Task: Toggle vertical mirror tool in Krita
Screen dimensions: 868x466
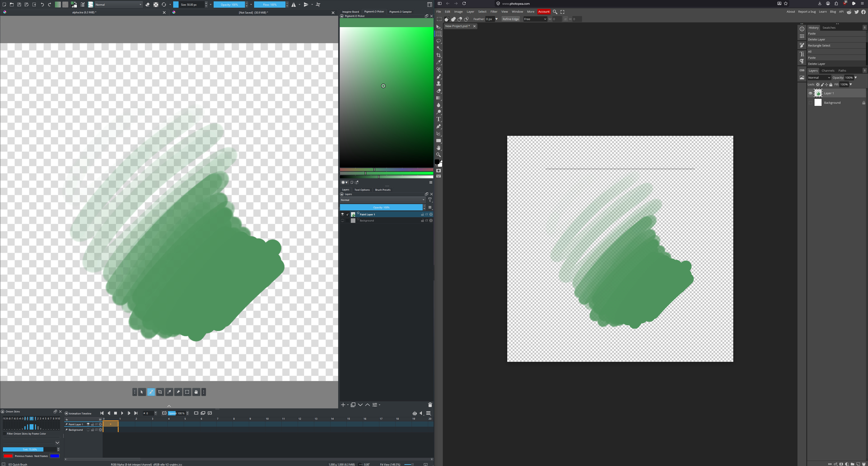Action: pyautogui.click(x=306, y=5)
